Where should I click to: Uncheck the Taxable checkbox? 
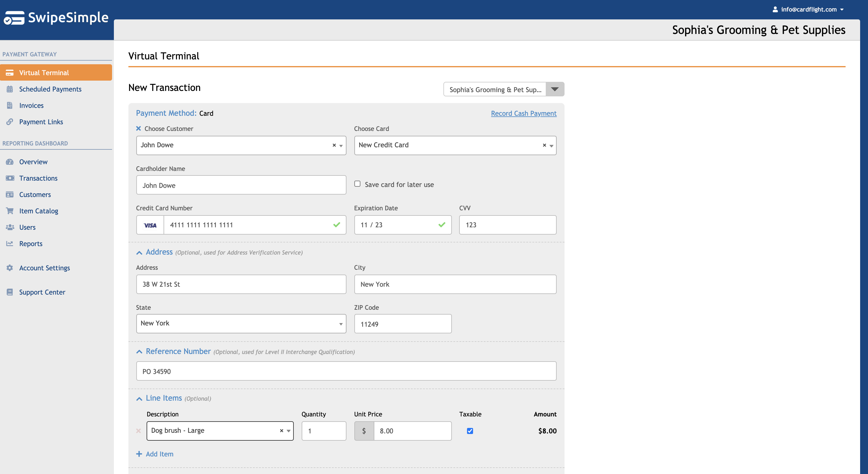(470, 431)
